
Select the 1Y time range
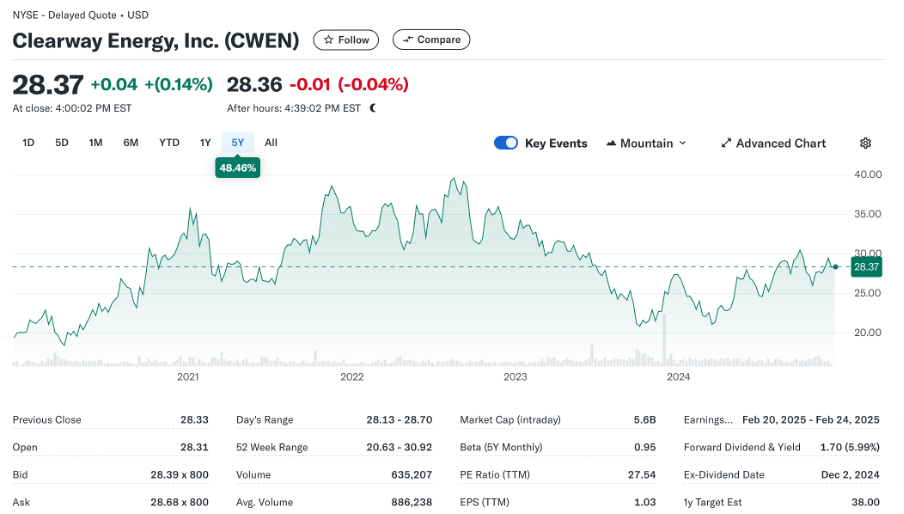click(205, 142)
